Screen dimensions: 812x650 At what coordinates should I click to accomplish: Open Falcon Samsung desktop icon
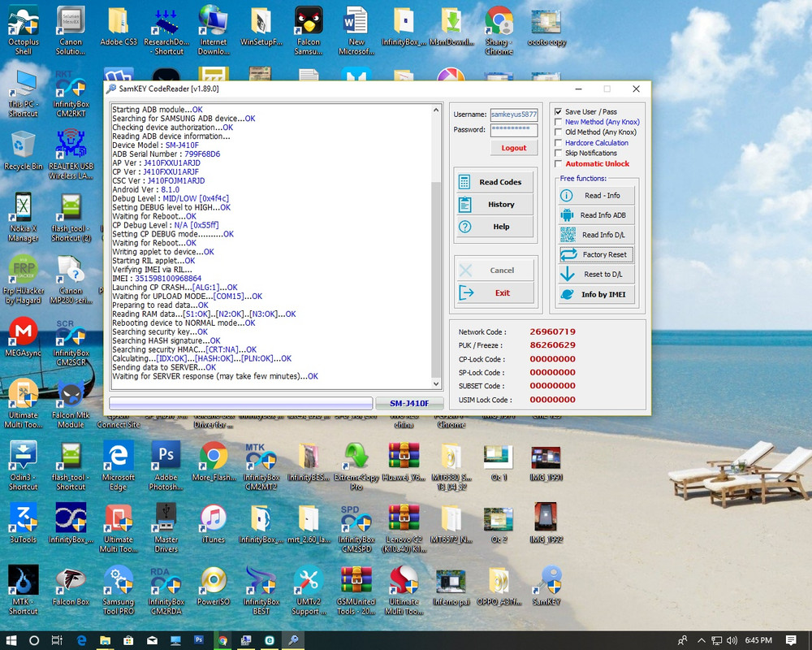[309, 30]
